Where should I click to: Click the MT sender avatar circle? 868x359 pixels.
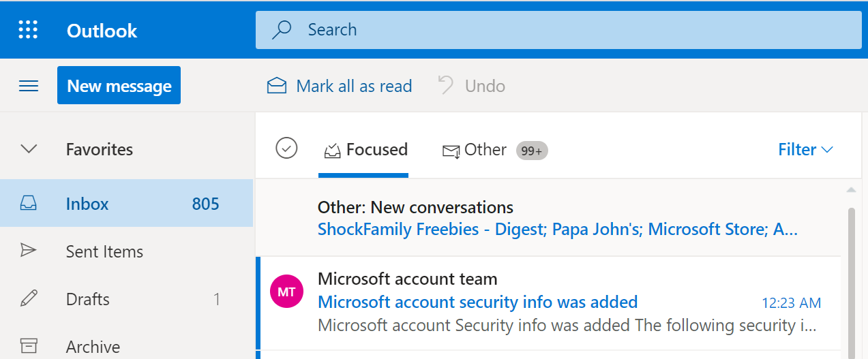(286, 292)
